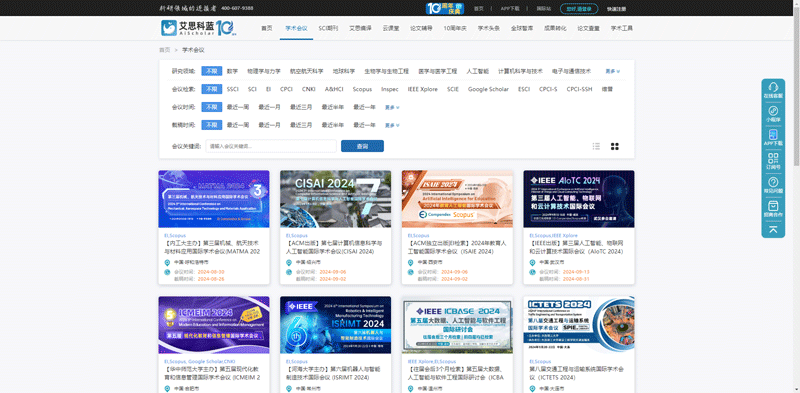
Task: Click clock icon on MATMA card
Action: click(167, 272)
